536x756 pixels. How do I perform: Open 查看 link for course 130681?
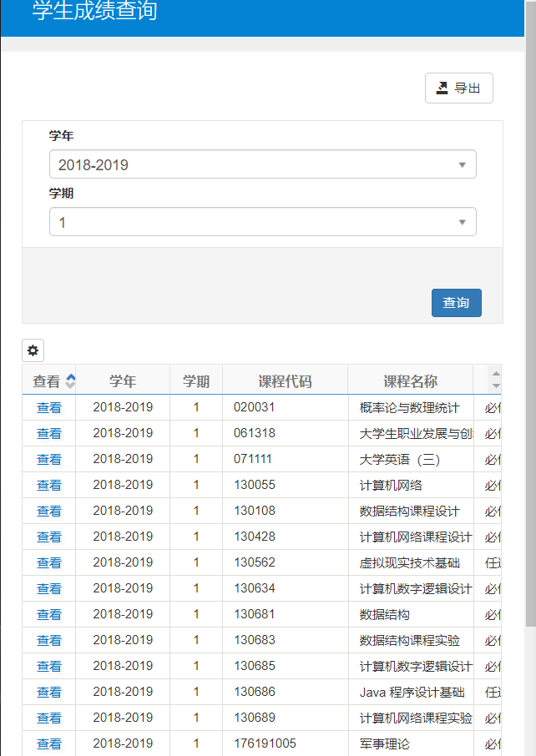click(49, 615)
